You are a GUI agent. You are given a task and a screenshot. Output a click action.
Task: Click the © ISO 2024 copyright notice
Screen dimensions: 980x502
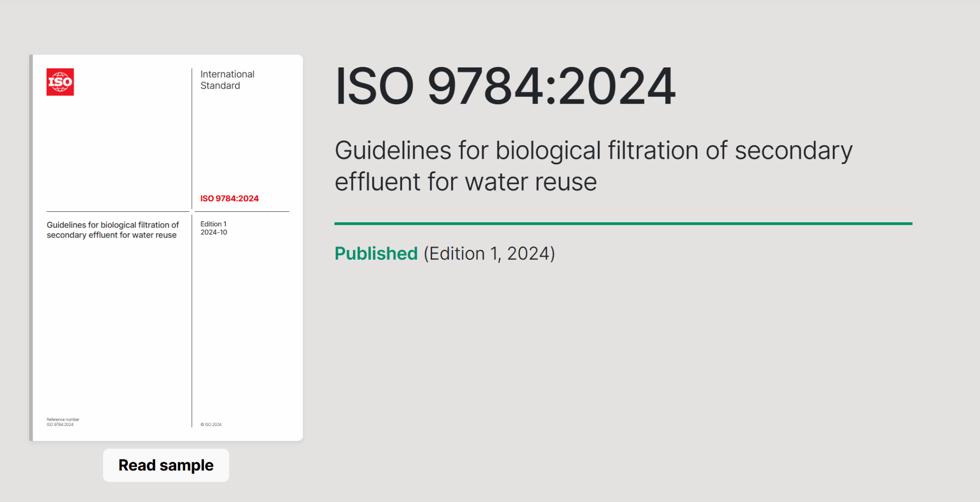211,425
